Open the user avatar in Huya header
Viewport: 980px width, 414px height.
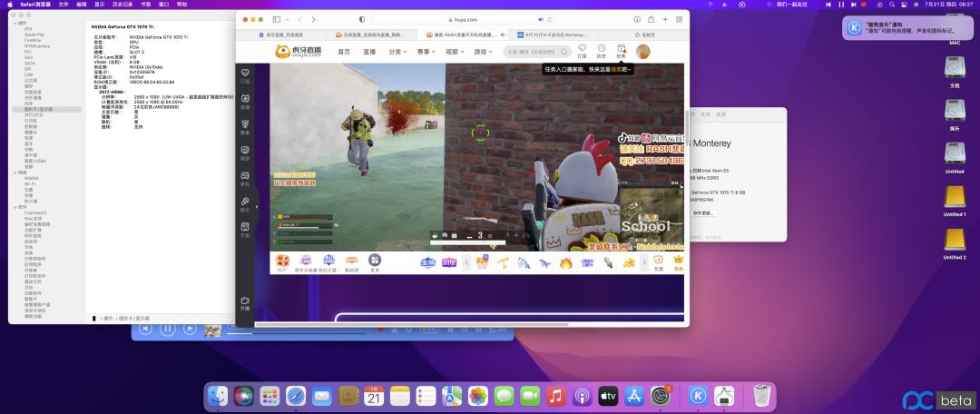(642, 52)
